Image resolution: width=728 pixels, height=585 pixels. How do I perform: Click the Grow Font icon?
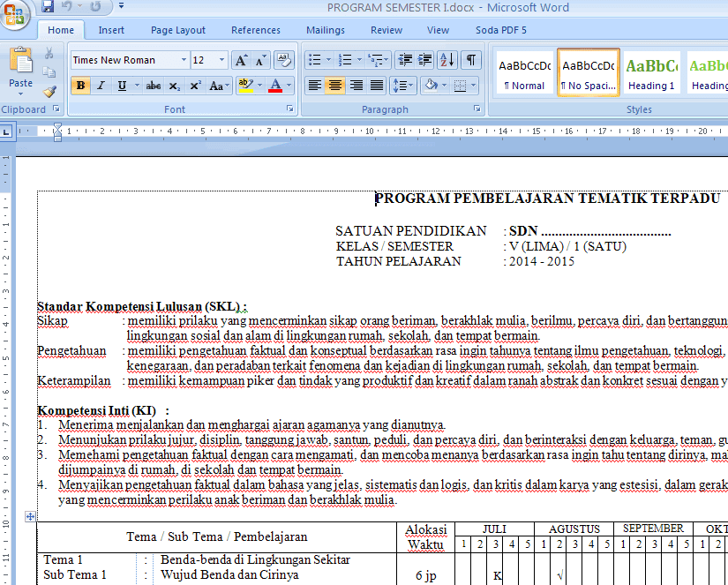(240, 60)
